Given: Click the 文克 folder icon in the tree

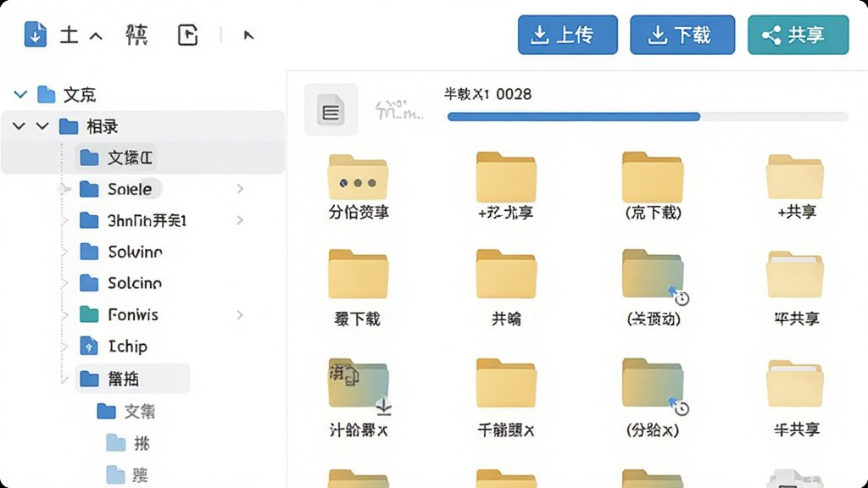Looking at the screenshot, I should [x=47, y=95].
